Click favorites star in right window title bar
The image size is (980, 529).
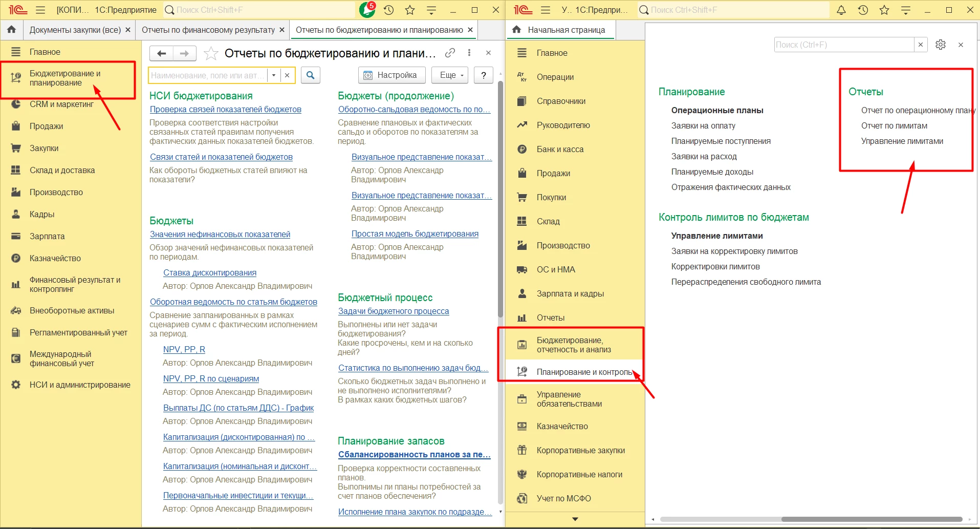(884, 10)
